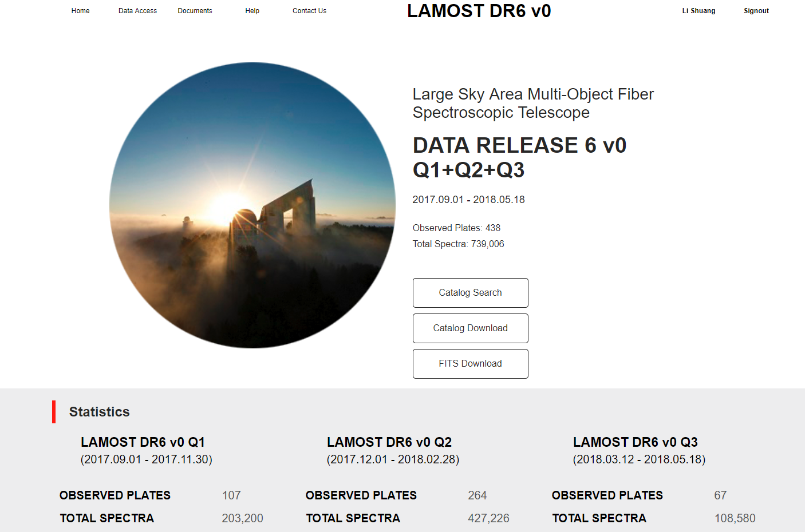
Task: Click the Q2 date range 2017.12.01 - 2018.02.28
Action: point(393,459)
